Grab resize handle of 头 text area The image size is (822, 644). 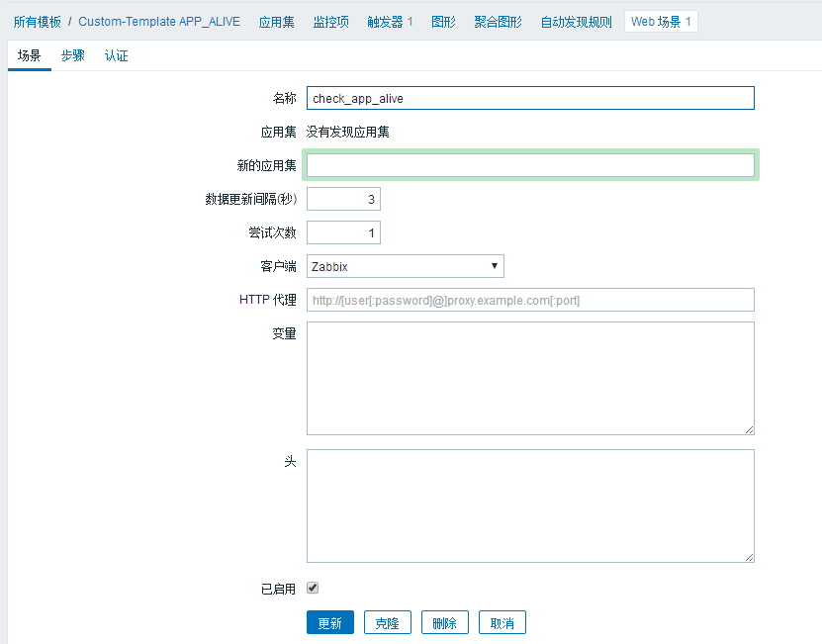click(x=750, y=558)
